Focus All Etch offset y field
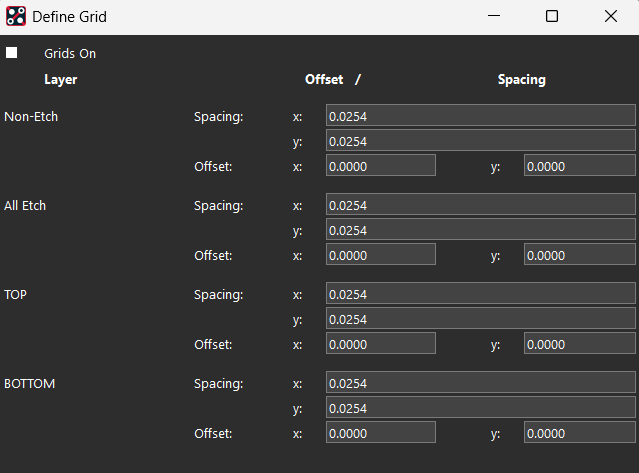 579,255
